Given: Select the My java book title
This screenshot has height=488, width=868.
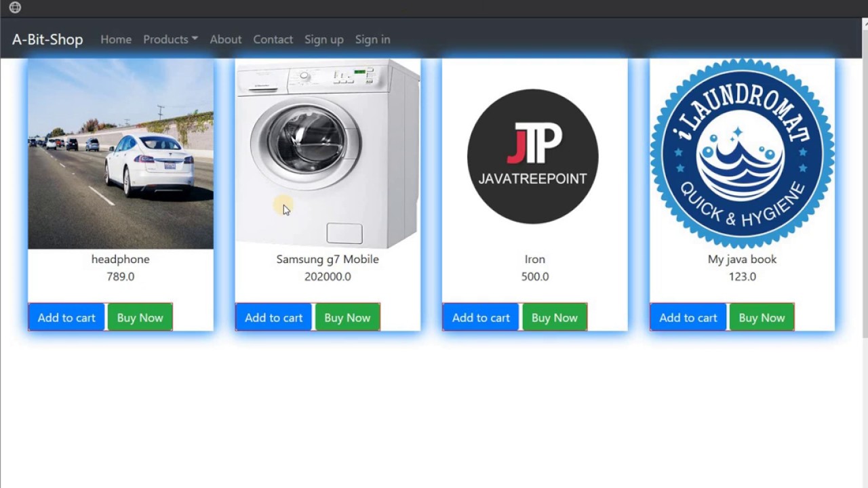Looking at the screenshot, I should 743,259.
